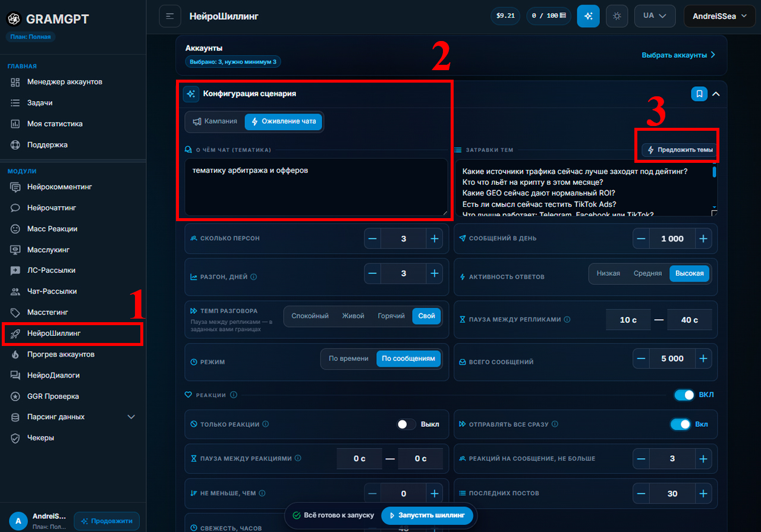Increase Сколько персон with plus
The height and width of the screenshot is (532, 761).
click(435, 239)
